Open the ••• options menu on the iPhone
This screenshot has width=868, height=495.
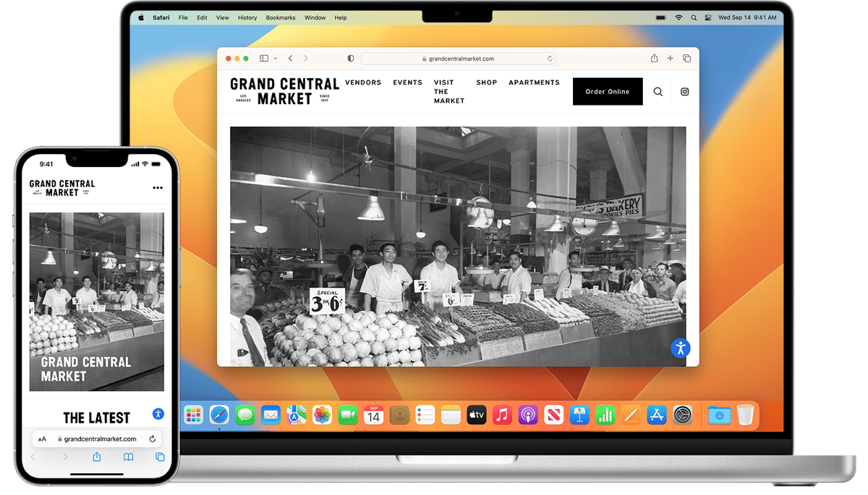[x=158, y=187]
